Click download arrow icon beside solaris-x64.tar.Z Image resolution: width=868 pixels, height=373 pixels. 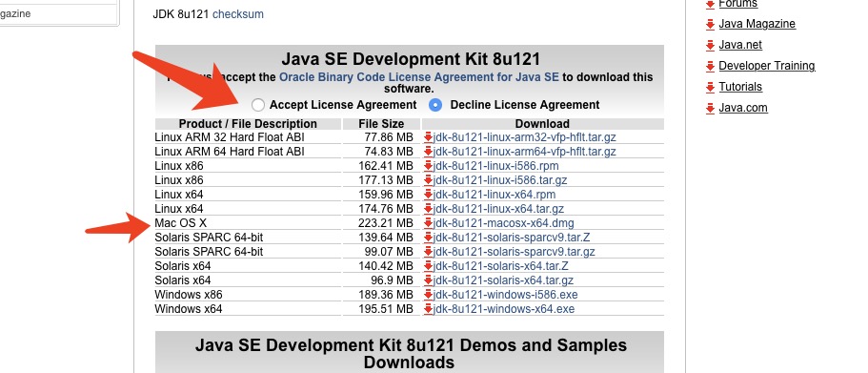[428, 266]
